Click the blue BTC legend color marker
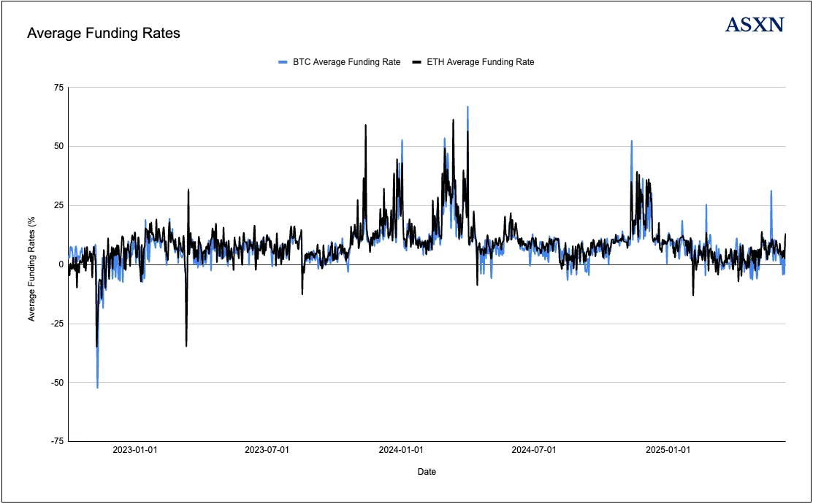Viewport: 813px width, 504px height. click(x=283, y=63)
